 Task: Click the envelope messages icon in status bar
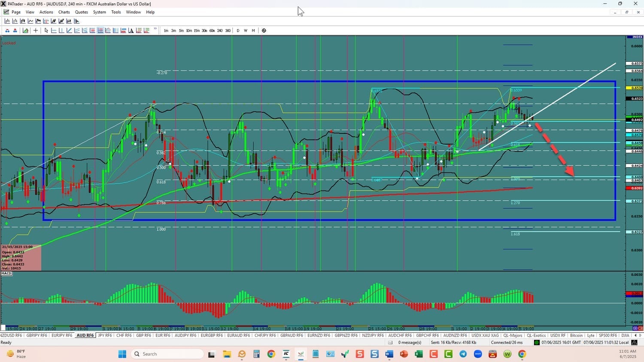390,343
